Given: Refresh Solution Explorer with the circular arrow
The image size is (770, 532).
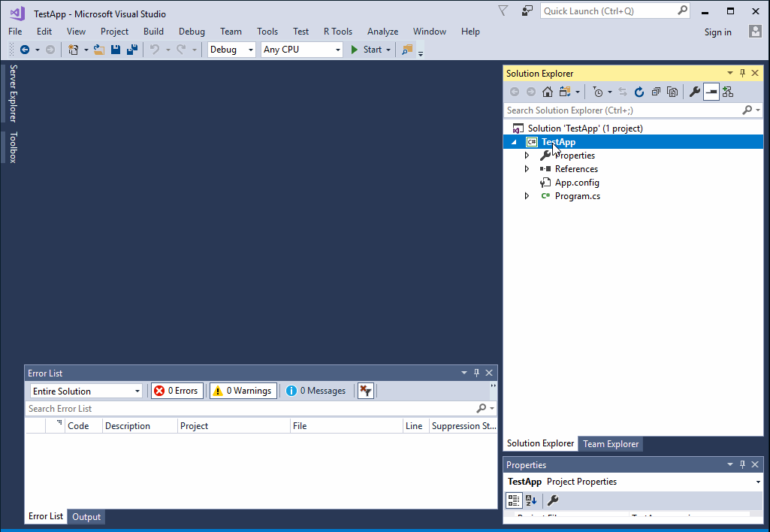Looking at the screenshot, I should [639, 92].
